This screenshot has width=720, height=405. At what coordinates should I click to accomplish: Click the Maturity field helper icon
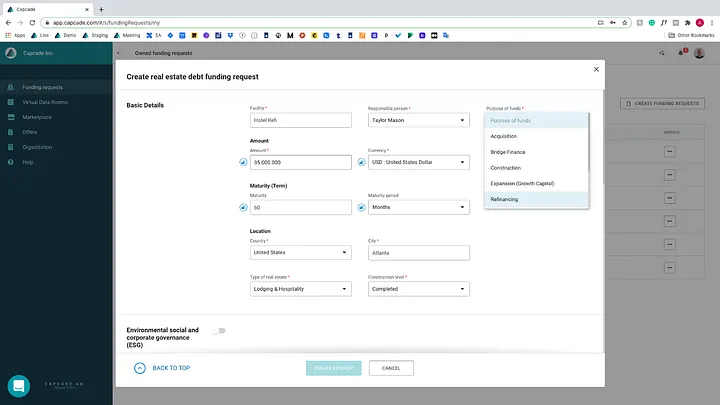coord(243,208)
